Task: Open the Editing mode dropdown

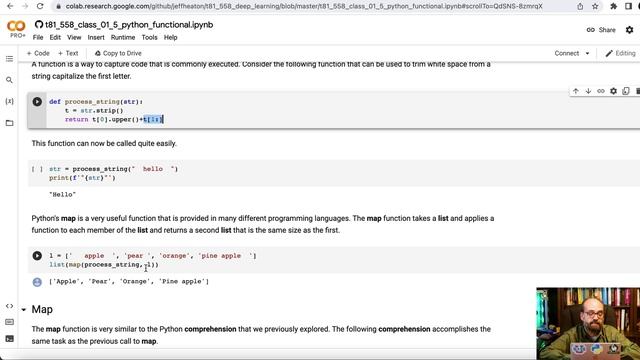Action: click(620, 53)
